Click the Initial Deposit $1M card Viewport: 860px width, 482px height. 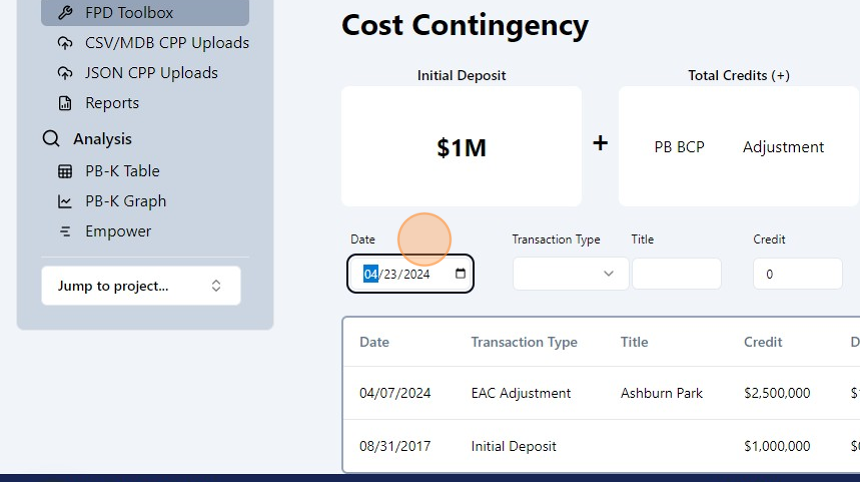click(x=461, y=147)
